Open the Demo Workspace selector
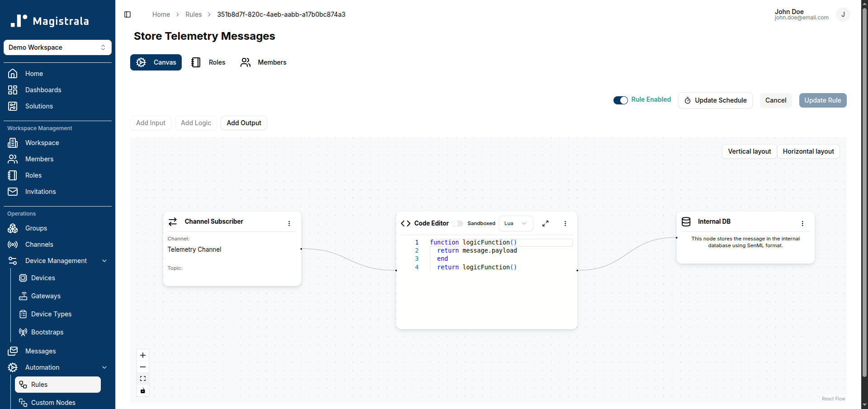 tap(57, 47)
